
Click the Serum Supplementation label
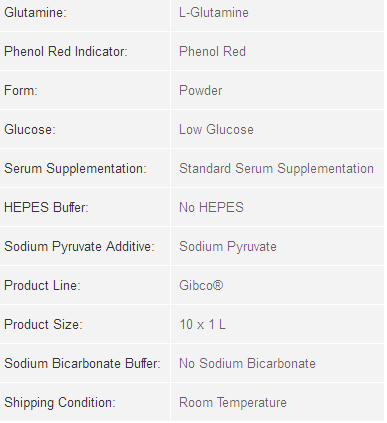coord(75,169)
